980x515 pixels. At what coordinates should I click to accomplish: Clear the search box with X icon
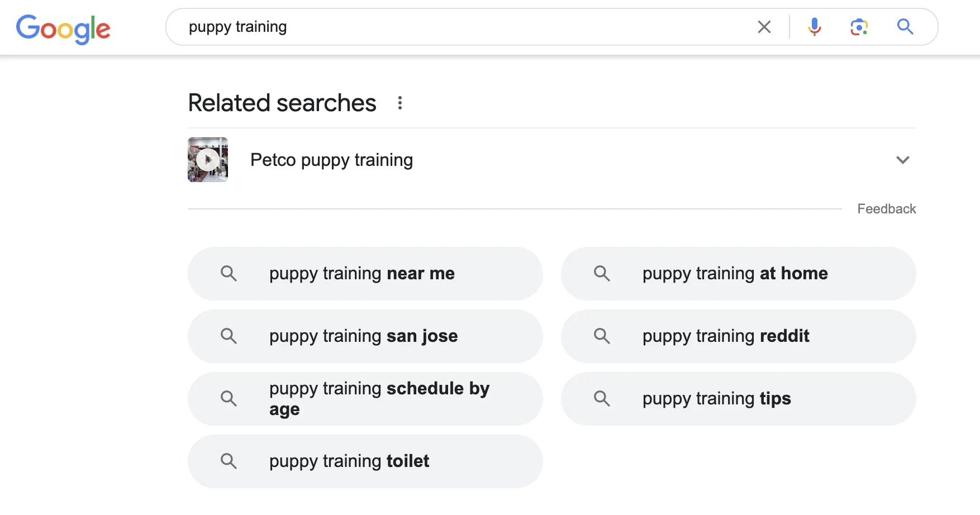pyautogui.click(x=764, y=27)
